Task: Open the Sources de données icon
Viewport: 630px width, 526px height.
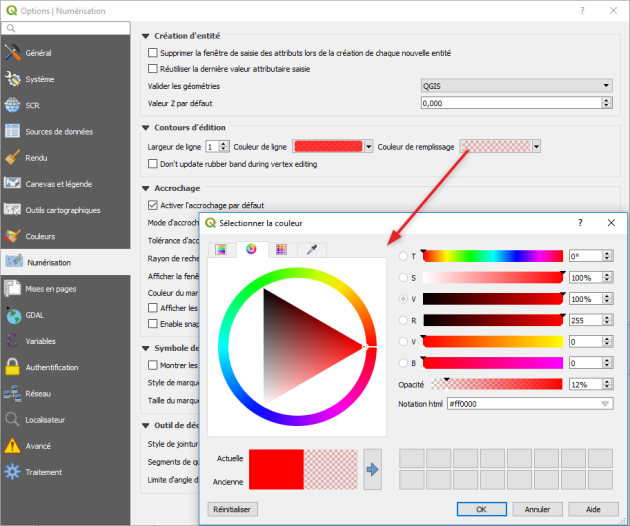Action: pyautogui.click(x=12, y=131)
